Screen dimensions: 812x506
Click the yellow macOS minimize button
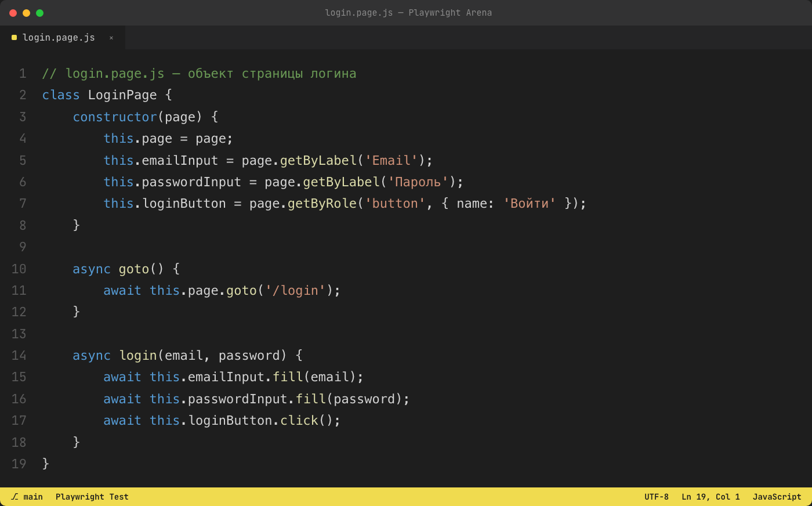(26, 13)
